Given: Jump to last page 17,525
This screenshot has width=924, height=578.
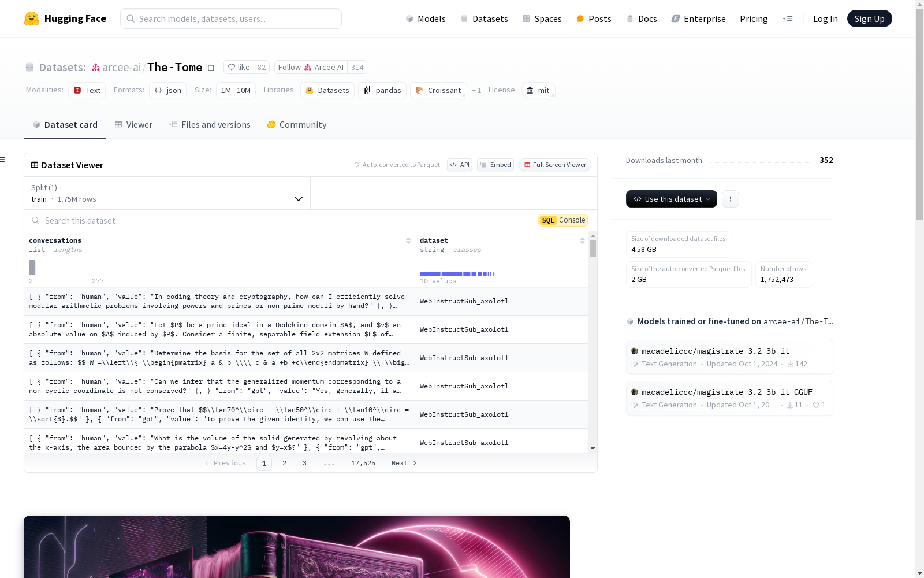Looking at the screenshot, I should point(363,463).
